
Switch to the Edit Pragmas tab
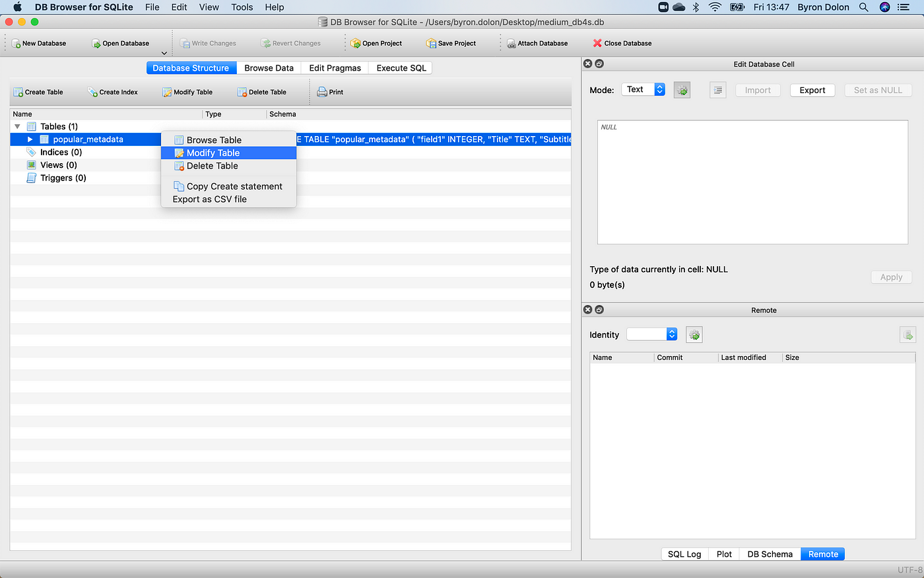point(335,68)
